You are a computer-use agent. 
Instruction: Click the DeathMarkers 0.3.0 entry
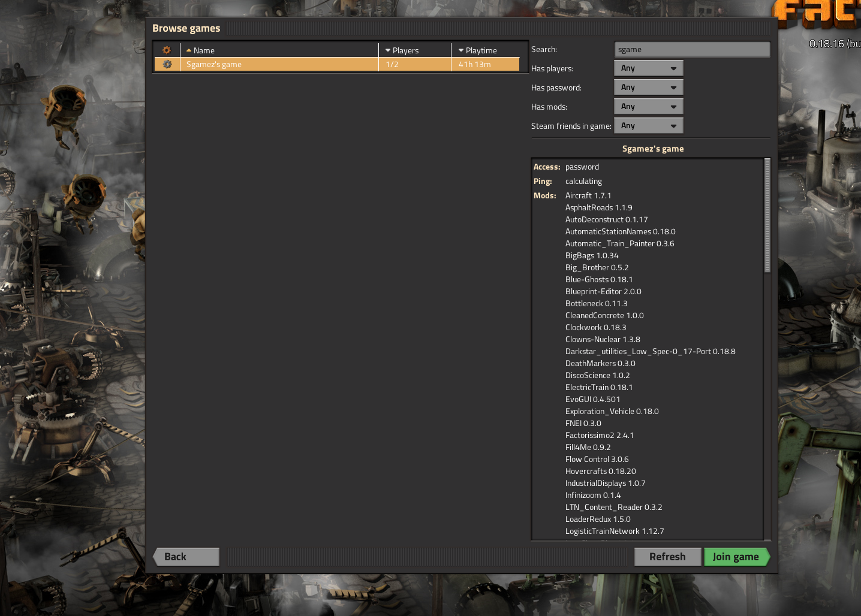tap(600, 363)
